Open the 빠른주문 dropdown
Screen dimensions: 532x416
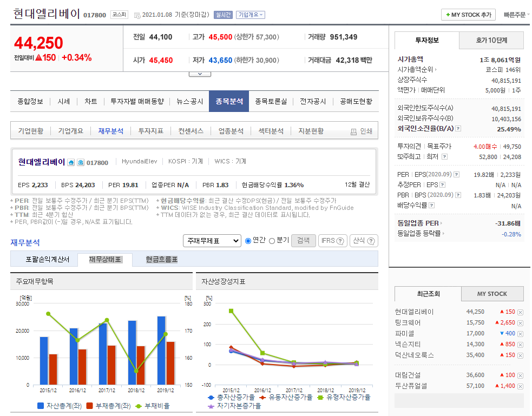[516, 15]
